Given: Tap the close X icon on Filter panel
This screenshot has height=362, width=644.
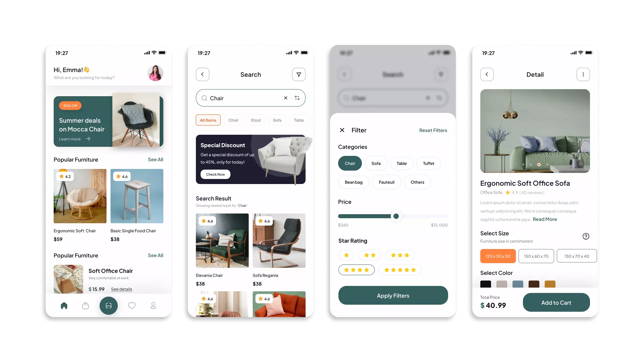Looking at the screenshot, I should (342, 130).
